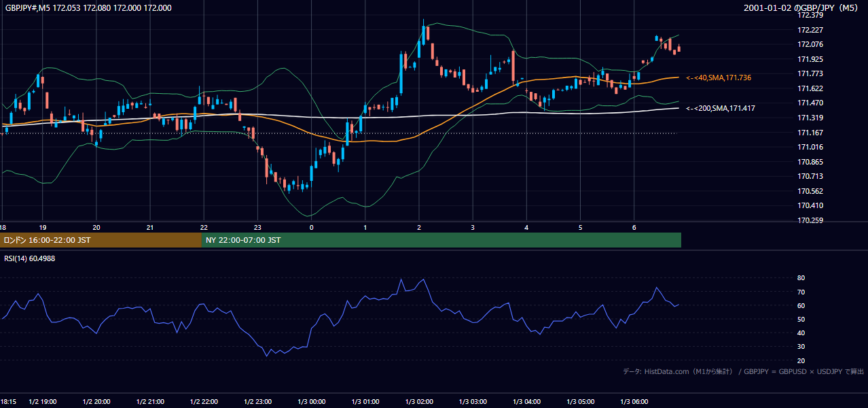The image size is (868, 408).
Task: Select the 40 SMA label reading 171.736
Action: click(719, 78)
